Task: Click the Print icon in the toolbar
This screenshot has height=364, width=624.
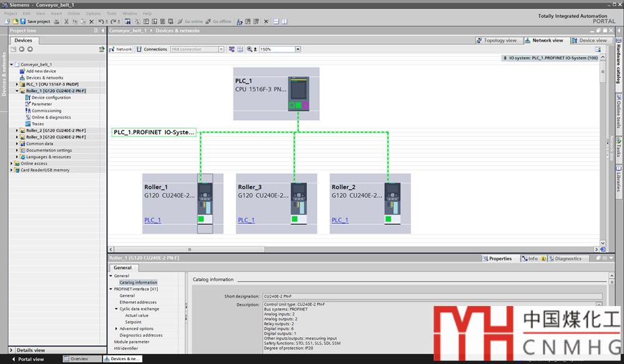Action: [57, 21]
